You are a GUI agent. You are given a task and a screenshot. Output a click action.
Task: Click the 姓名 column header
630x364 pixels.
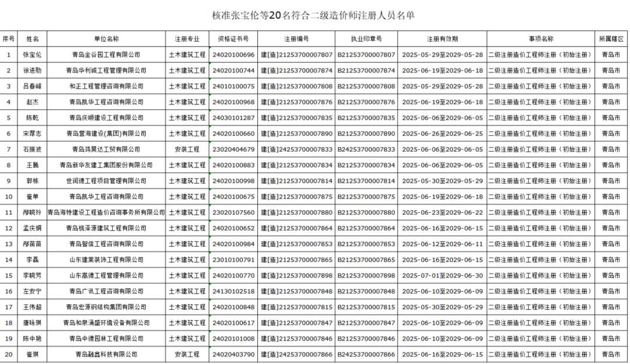(32, 39)
